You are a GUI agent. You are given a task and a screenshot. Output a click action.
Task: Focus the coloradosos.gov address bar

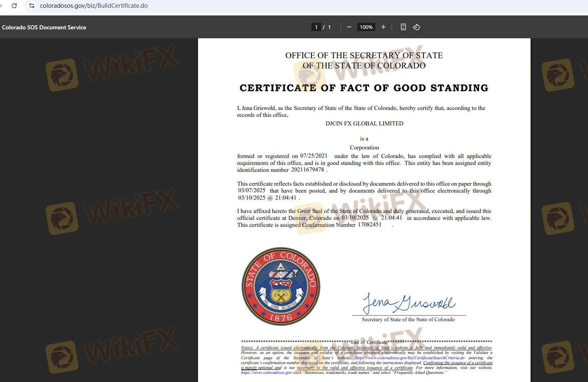tap(94, 6)
